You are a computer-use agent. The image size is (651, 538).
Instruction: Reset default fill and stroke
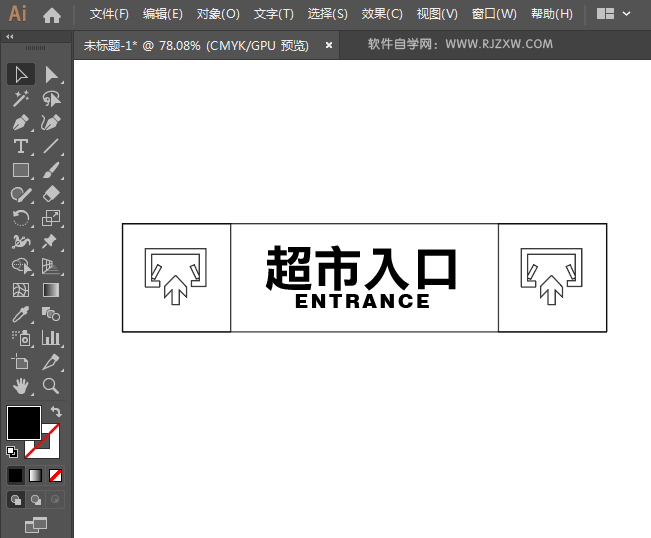pos(12,452)
